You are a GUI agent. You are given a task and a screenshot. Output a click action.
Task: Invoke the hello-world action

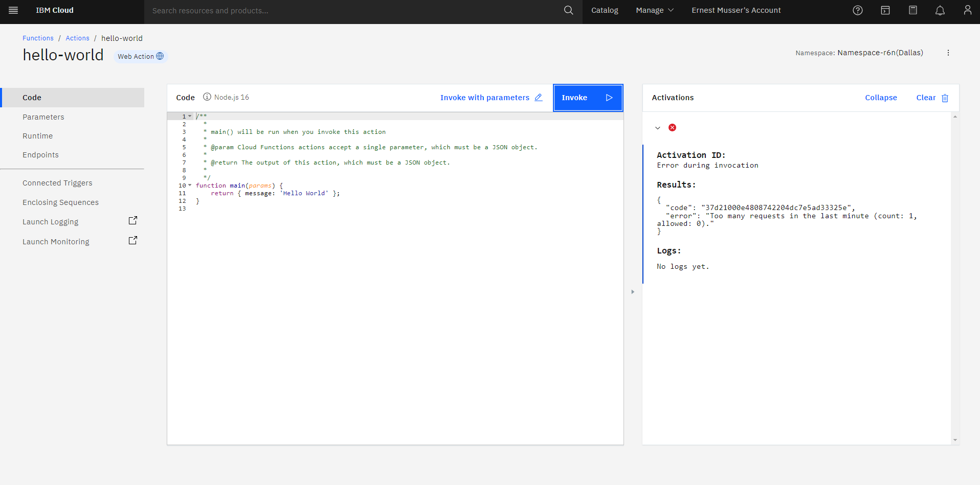click(588, 98)
